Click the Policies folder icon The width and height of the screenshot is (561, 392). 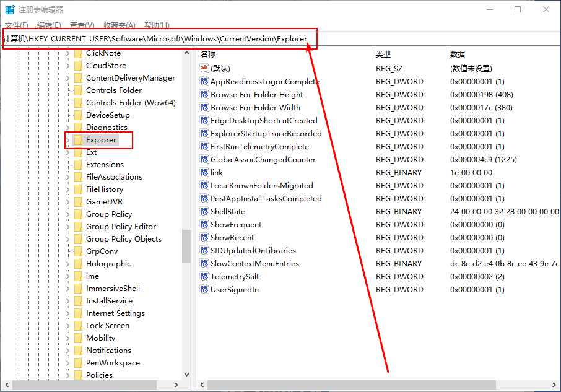point(78,375)
